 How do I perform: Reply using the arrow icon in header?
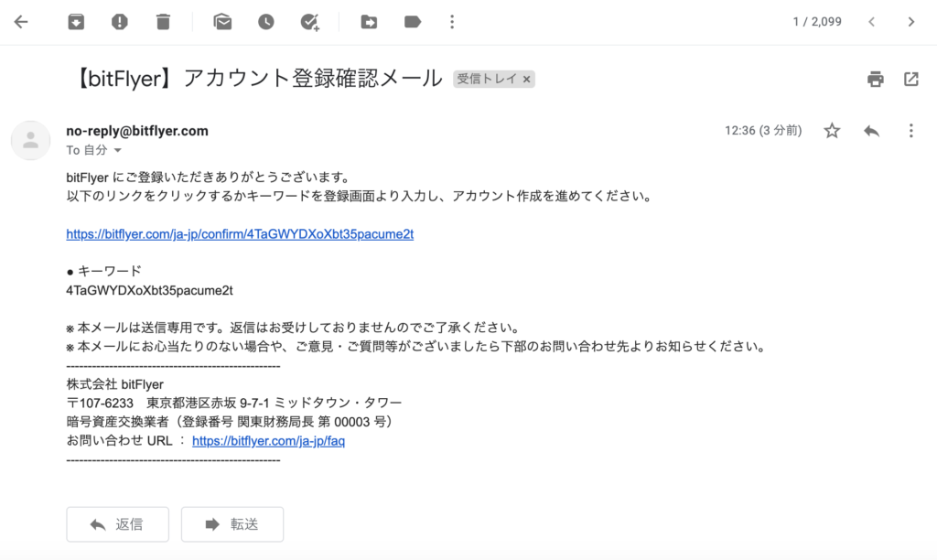pos(871,131)
